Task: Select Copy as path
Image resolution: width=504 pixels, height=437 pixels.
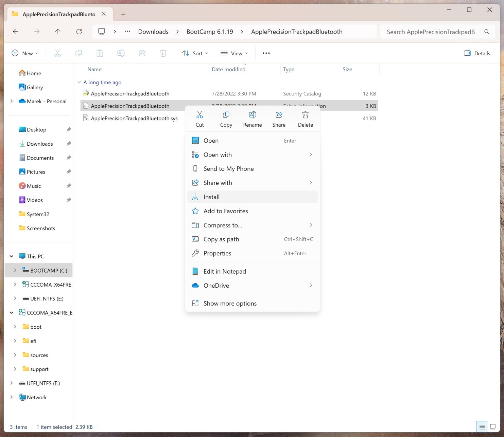Action: (x=253, y=239)
